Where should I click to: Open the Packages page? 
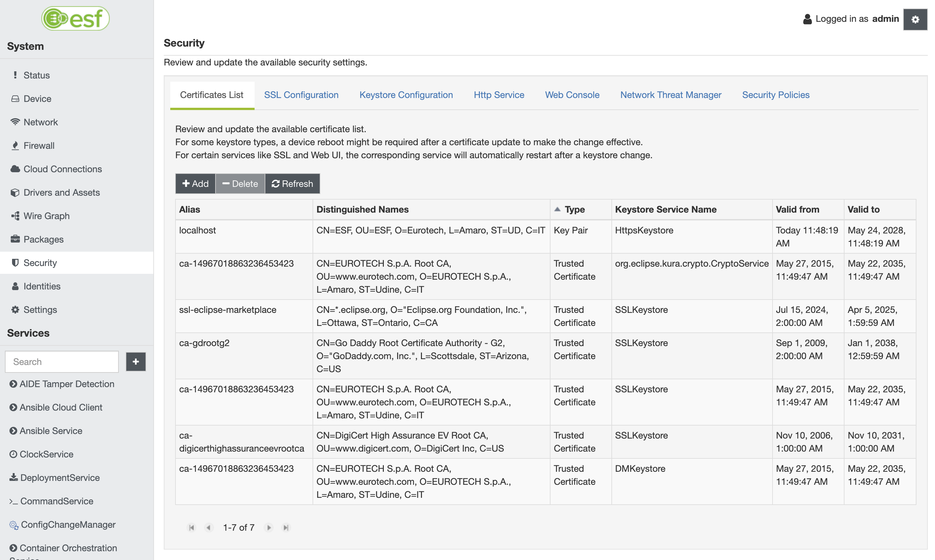pyautogui.click(x=77, y=239)
